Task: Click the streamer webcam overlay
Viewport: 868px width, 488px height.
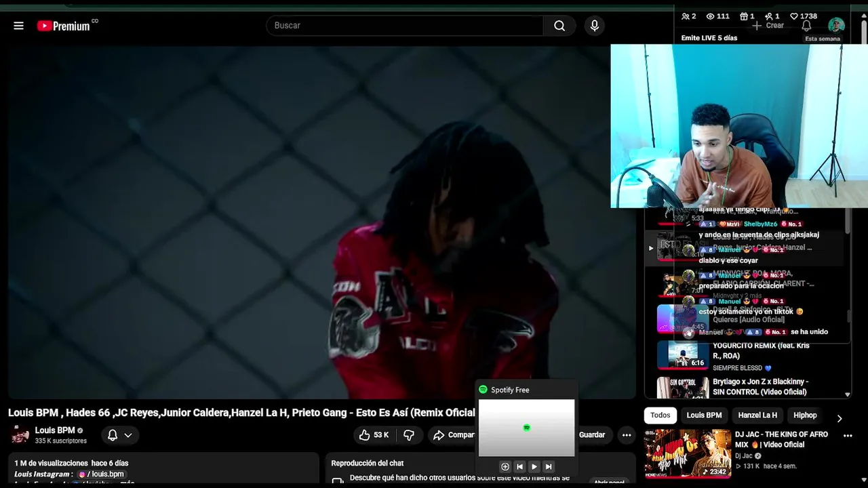Action: [x=739, y=126]
